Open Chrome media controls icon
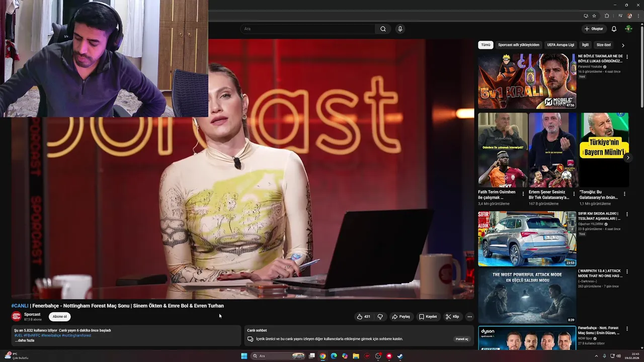This screenshot has width=644, height=362. point(620,16)
